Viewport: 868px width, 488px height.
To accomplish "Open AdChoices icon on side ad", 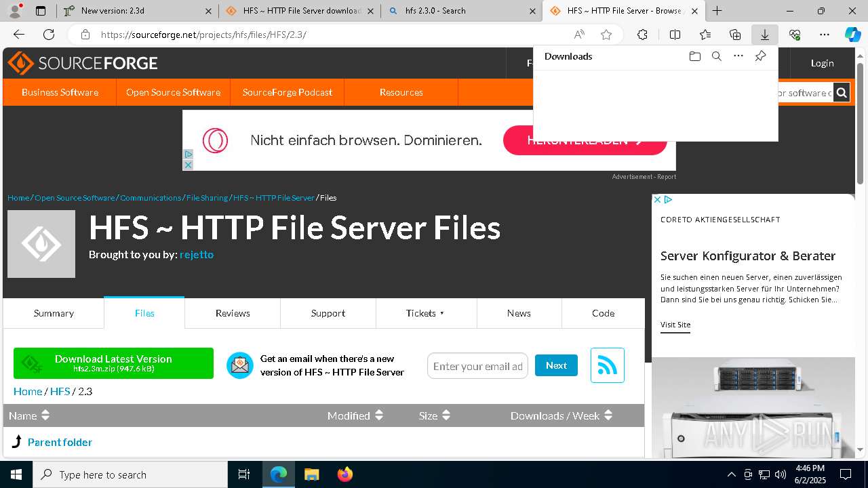I will [668, 199].
